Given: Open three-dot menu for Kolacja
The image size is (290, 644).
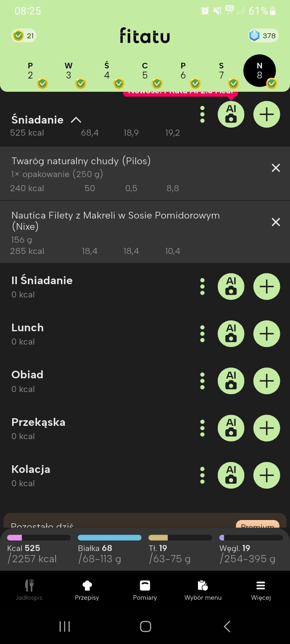Looking at the screenshot, I should click(202, 475).
